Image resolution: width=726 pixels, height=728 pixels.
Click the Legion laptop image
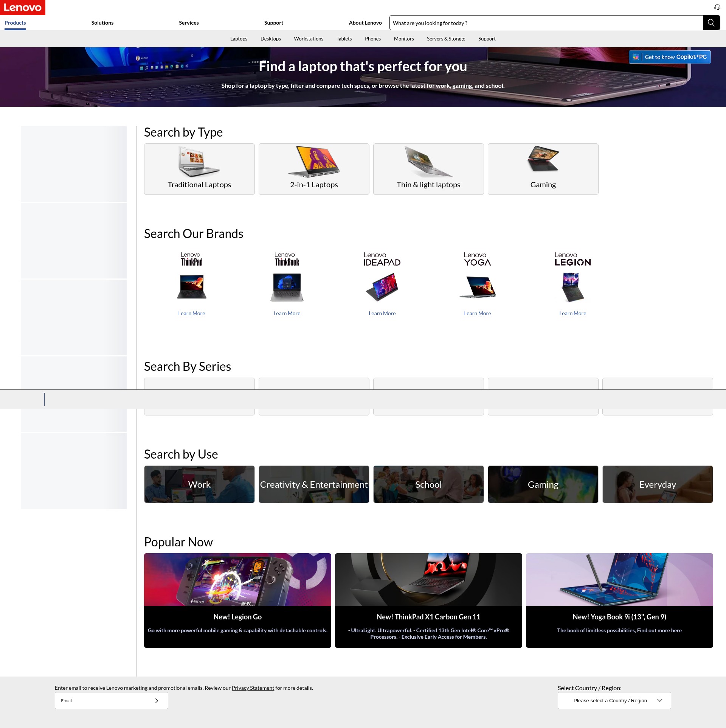(572, 287)
